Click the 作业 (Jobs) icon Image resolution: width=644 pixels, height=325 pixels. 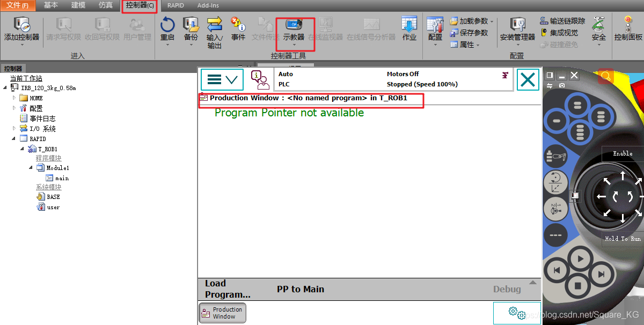(x=409, y=24)
